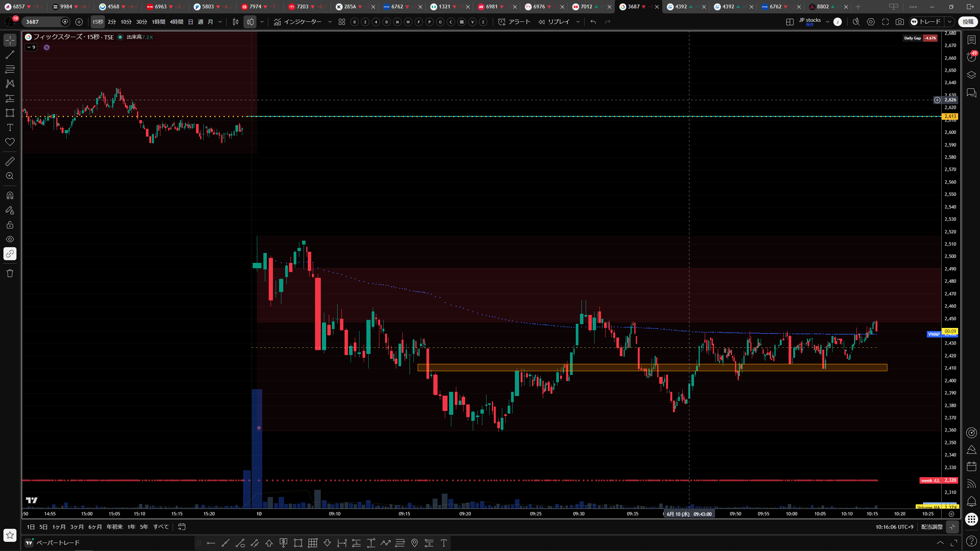This screenshot has width=980, height=551.
Task: Click the yellow 2,613 price label
Action: [x=950, y=116]
